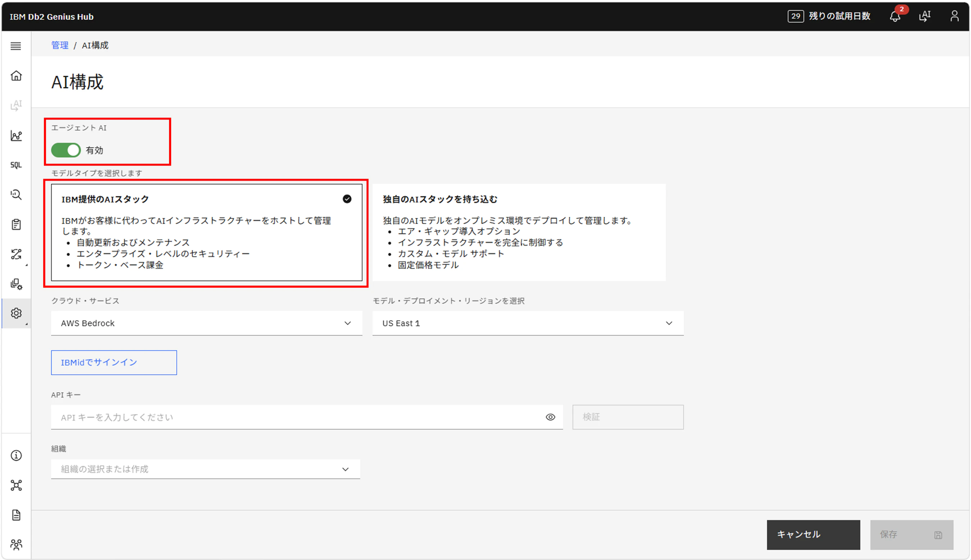
Task: Click the カスタム・モデル サポート bullet text
Action: coord(451,254)
